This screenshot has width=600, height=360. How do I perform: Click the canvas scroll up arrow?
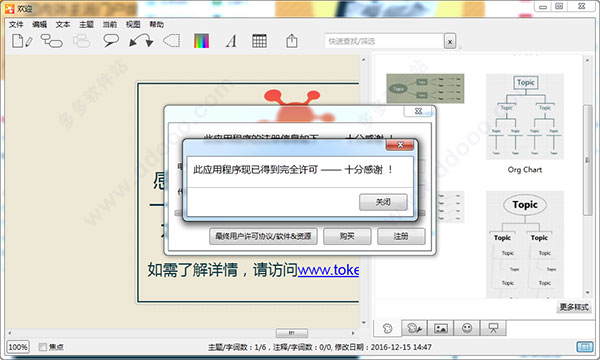click(364, 60)
